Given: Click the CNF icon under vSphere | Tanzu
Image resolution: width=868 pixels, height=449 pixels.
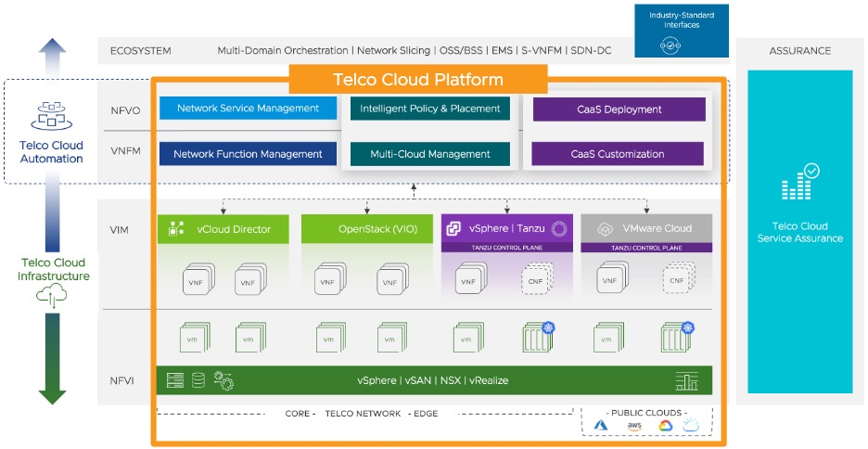Looking at the screenshot, I should pyautogui.click(x=536, y=279).
